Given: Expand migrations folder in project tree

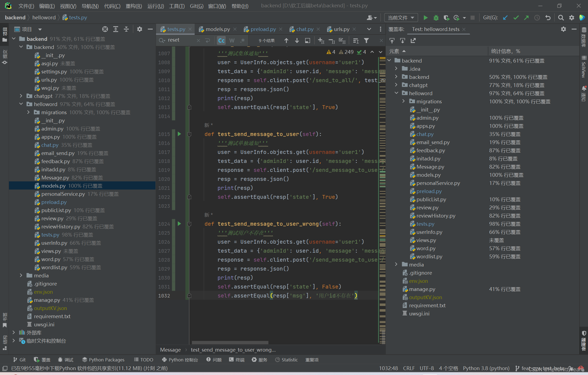Looking at the screenshot, I should (28, 112).
